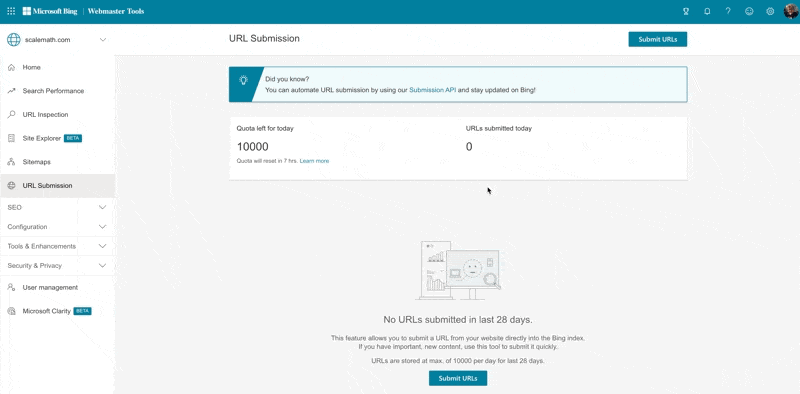Screen dimensions: 800x394
Task: Click the trophy rewards icon
Action: (x=686, y=11)
